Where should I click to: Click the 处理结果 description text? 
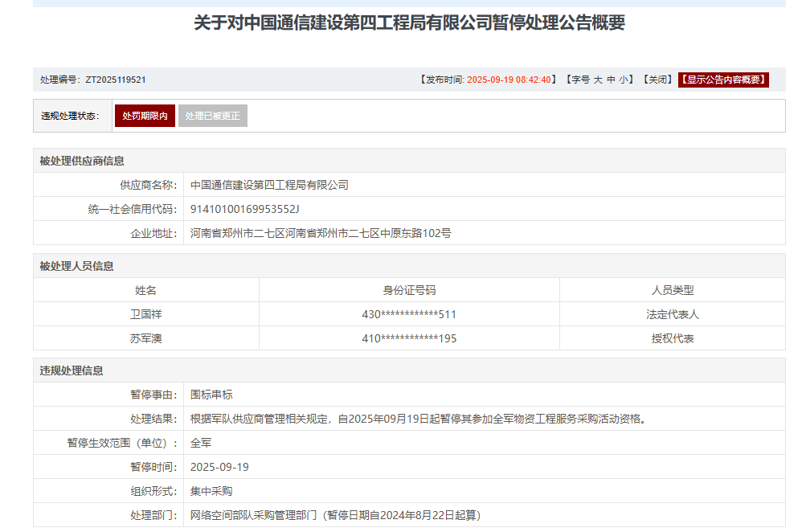(x=419, y=419)
